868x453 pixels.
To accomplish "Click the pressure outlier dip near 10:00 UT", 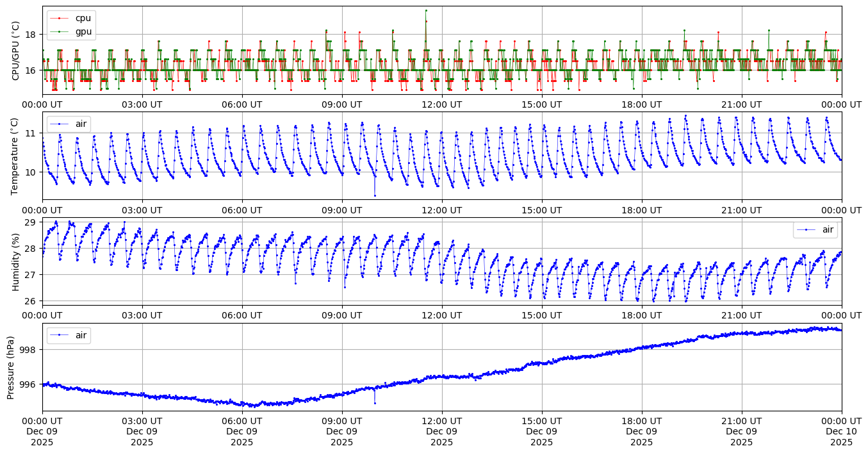I will (375, 403).
